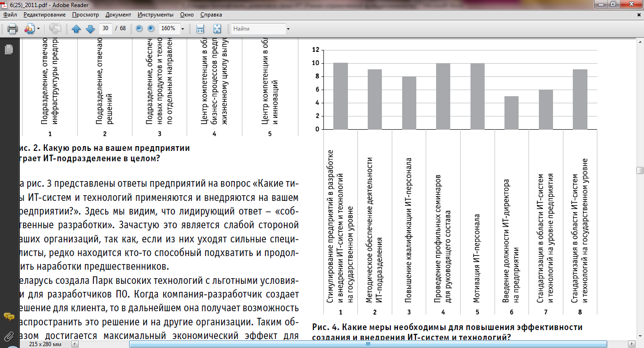Print the document with the printer icon
This screenshot has height=348, width=644.
coord(12,29)
